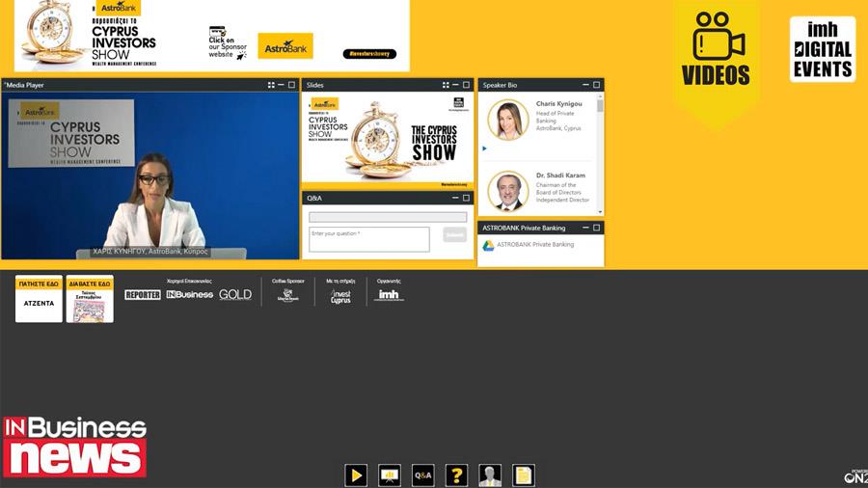Screen dimensions: 868x488
Task: Open the yellow document resources icon in dock
Action: (x=524, y=474)
